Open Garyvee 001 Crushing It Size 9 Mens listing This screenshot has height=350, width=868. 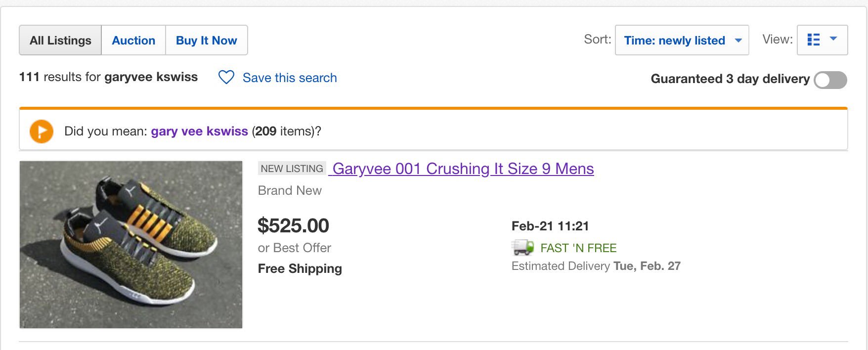pyautogui.click(x=463, y=169)
